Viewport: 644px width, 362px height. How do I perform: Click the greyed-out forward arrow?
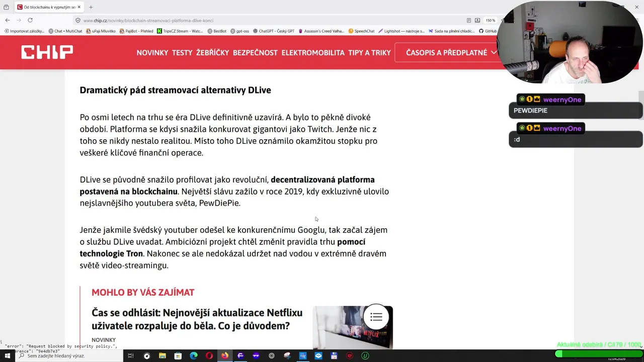coord(19,20)
